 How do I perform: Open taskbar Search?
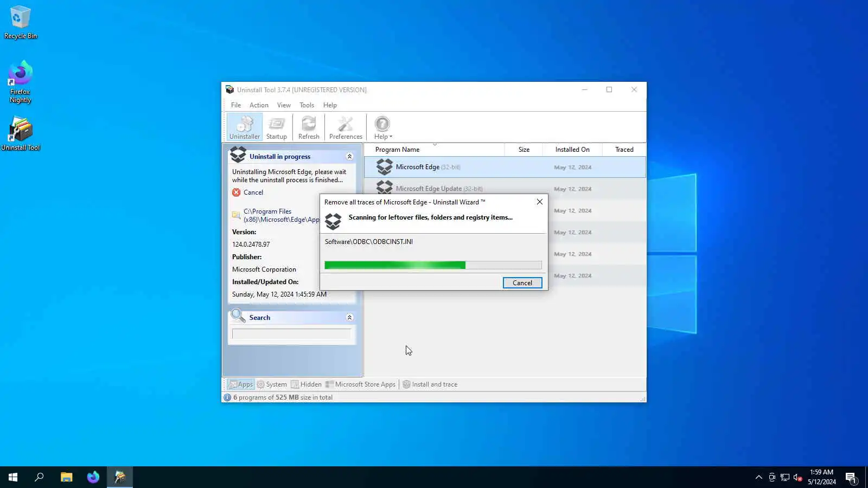pos(39,477)
